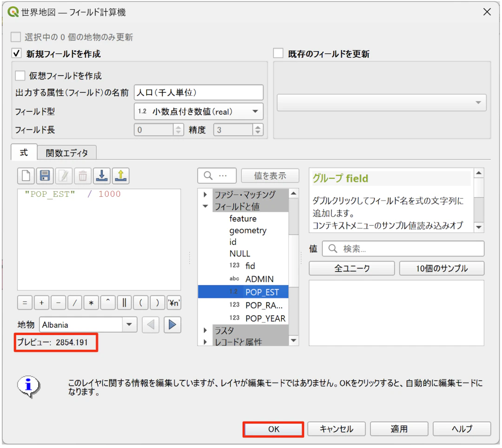Screen dimensions: 502x448
Task: Go to the next feature with the right arrow
Action: coord(172,324)
